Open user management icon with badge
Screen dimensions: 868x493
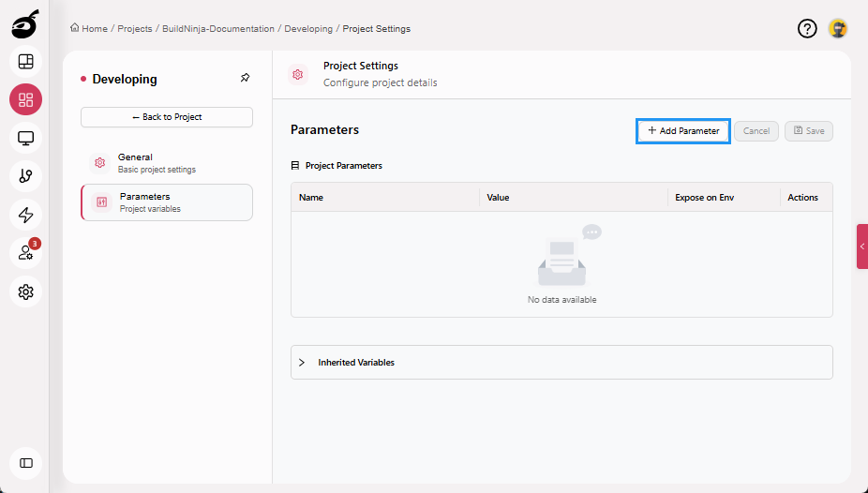(x=25, y=253)
